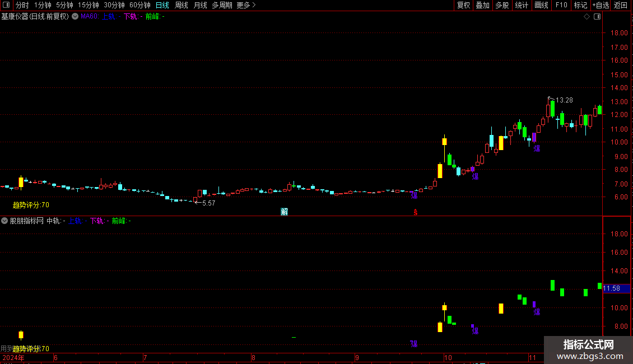Click the red S signal marker

point(416,212)
